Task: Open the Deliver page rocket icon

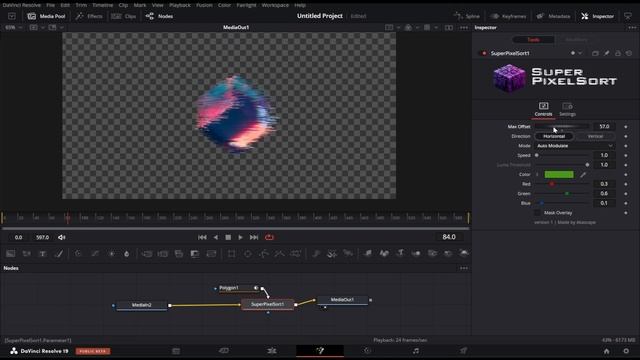Action: [463, 351]
